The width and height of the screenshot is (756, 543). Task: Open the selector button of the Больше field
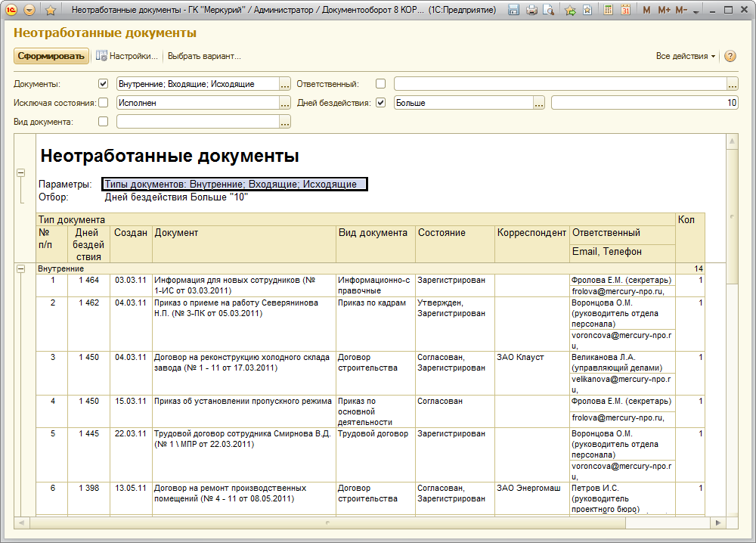[539, 103]
